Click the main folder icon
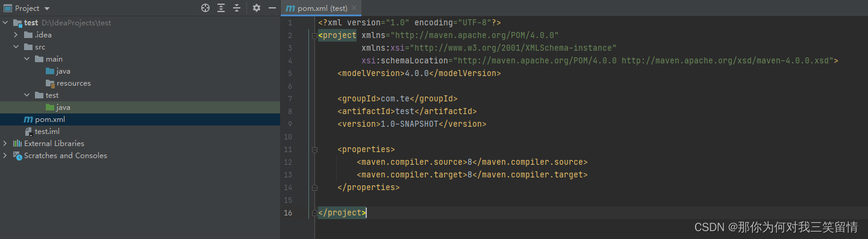 39,59
